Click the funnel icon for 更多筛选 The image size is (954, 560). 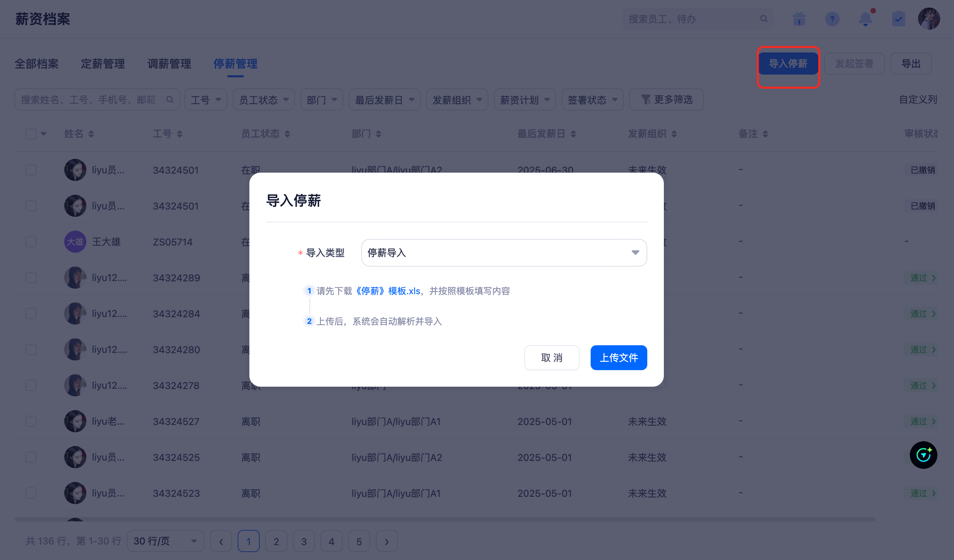pos(646,99)
